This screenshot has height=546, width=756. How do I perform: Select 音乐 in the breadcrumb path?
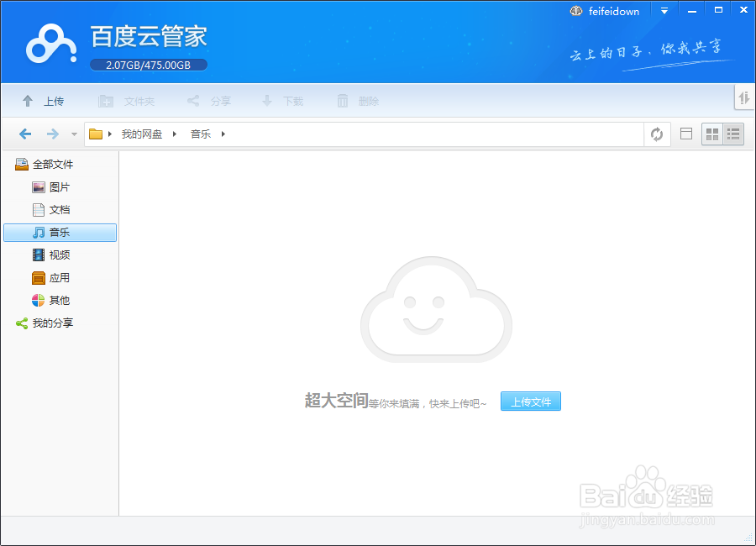[x=201, y=134]
